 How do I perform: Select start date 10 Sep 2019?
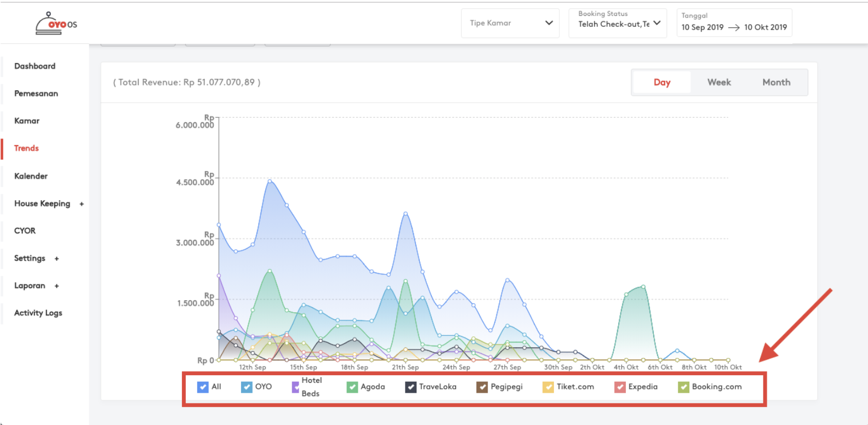(x=703, y=27)
